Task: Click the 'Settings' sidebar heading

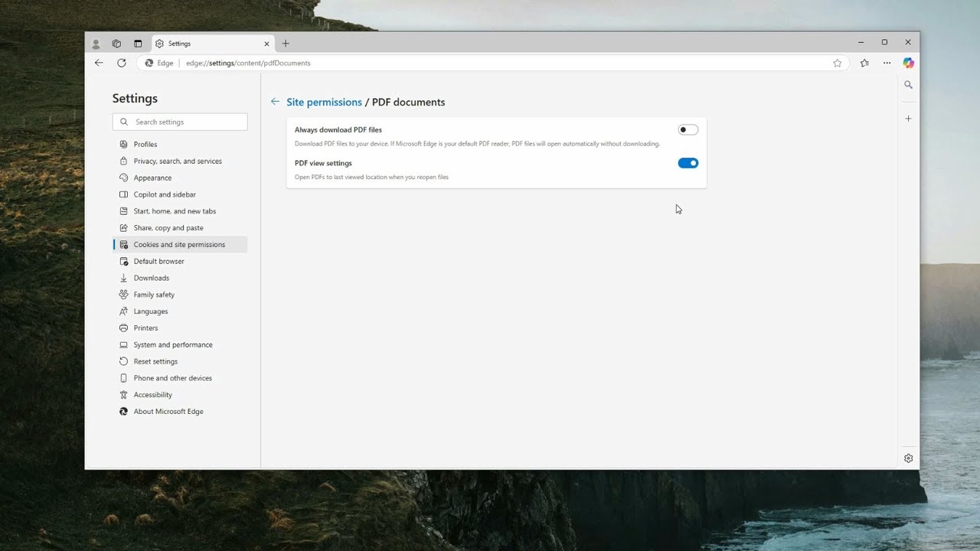Action: [x=135, y=98]
